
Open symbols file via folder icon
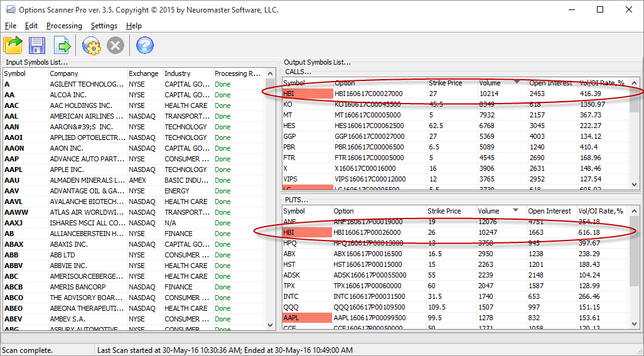[13, 45]
